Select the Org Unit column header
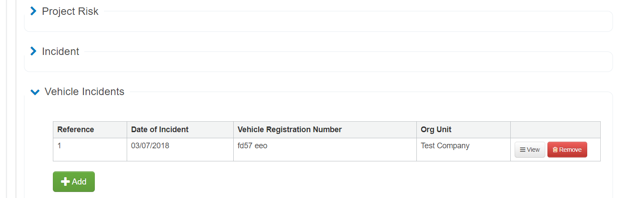 (x=436, y=130)
